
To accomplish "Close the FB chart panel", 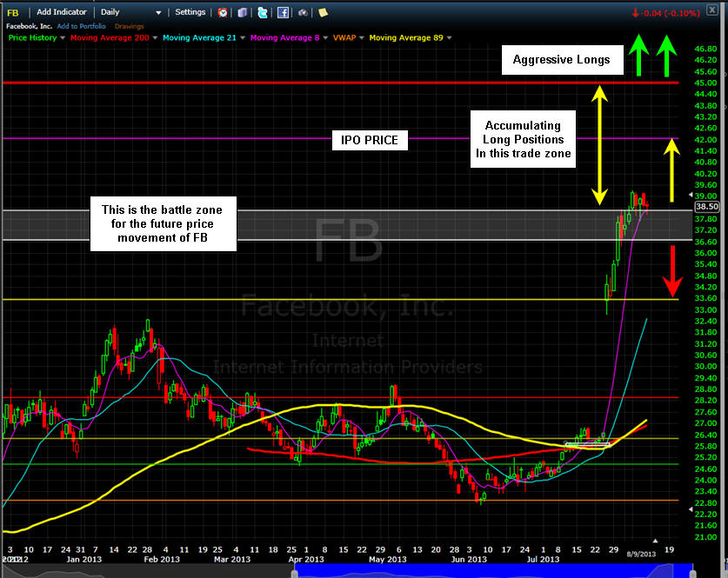I will [x=711, y=10].
